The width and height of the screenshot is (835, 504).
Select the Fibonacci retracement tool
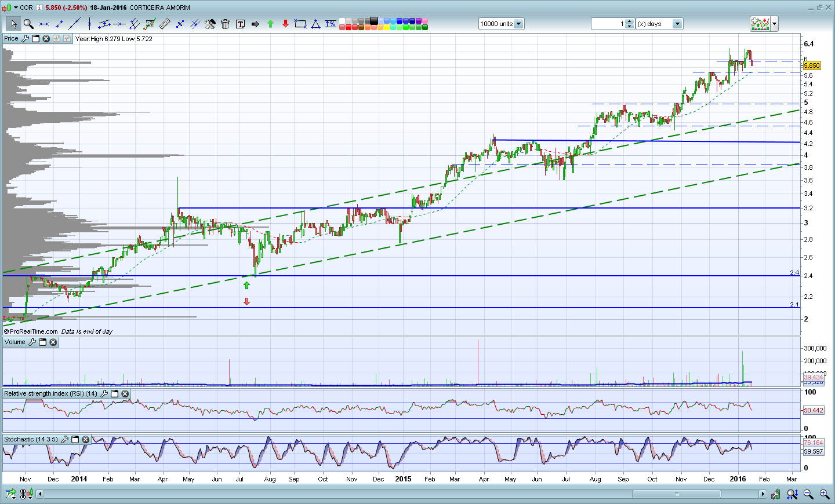pos(150,24)
